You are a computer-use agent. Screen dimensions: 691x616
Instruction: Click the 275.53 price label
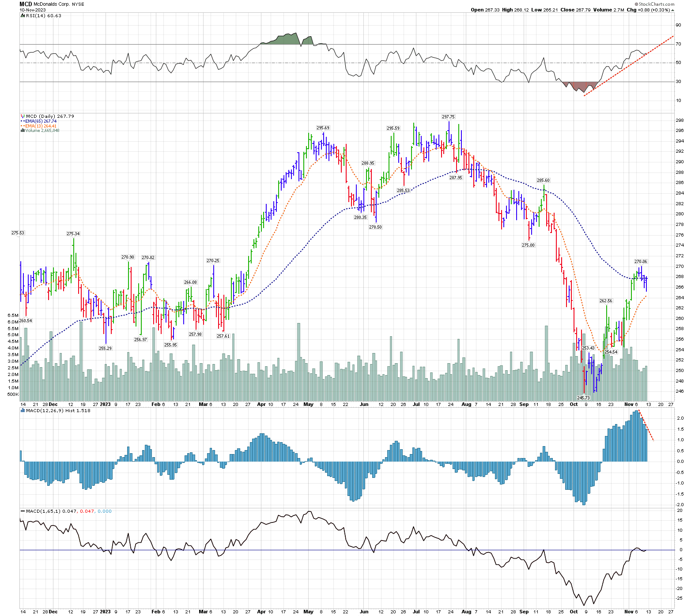tap(18, 233)
